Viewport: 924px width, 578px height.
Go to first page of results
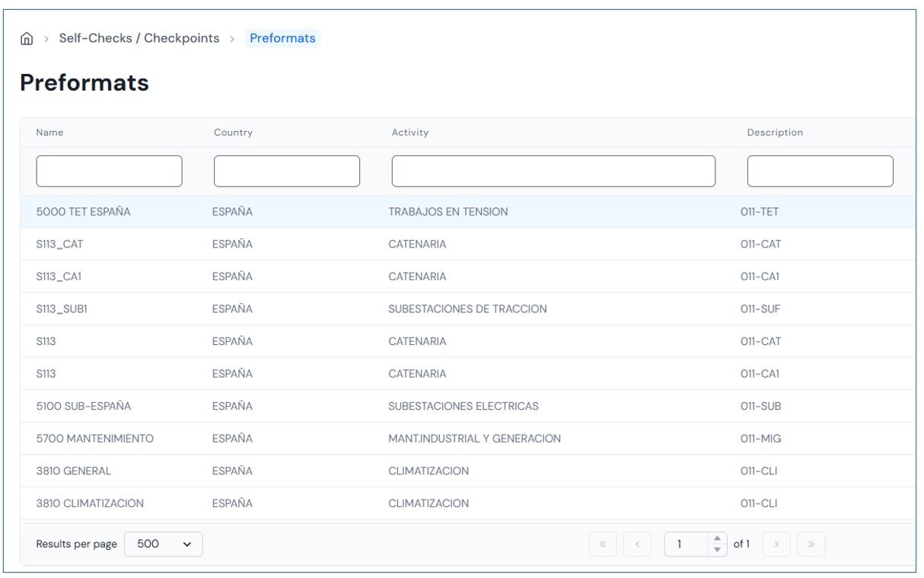point(603,544)
